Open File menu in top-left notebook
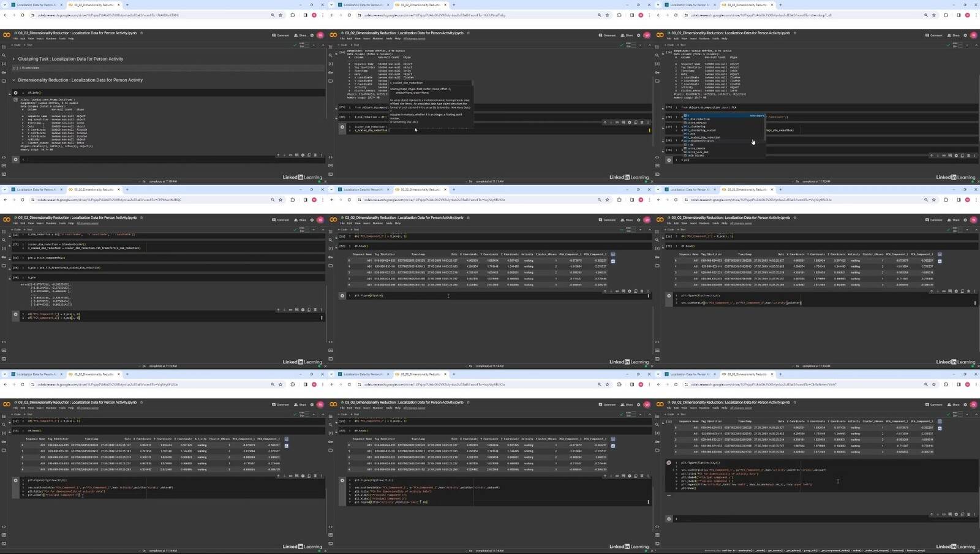The width and height of the screenshot is (980, 554). pos(16,39)
